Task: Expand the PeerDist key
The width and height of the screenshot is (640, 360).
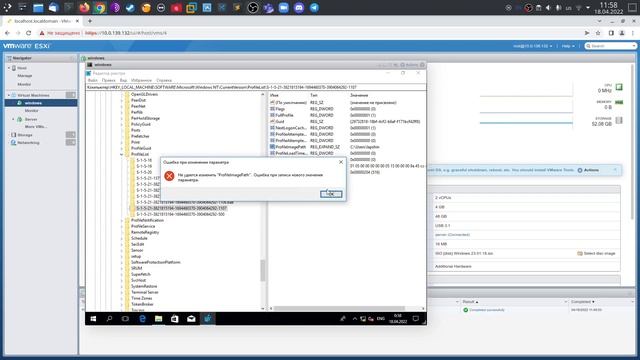Action: point(122,100)
